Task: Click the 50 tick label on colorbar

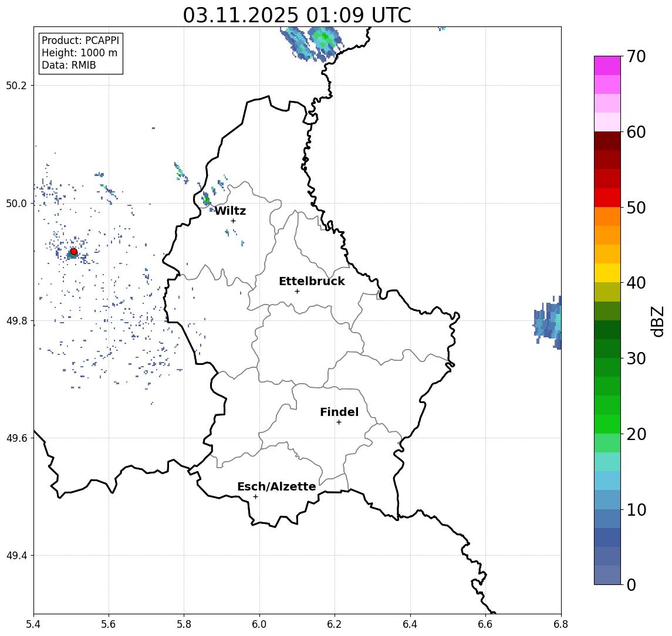Action: tap(636, 208)
